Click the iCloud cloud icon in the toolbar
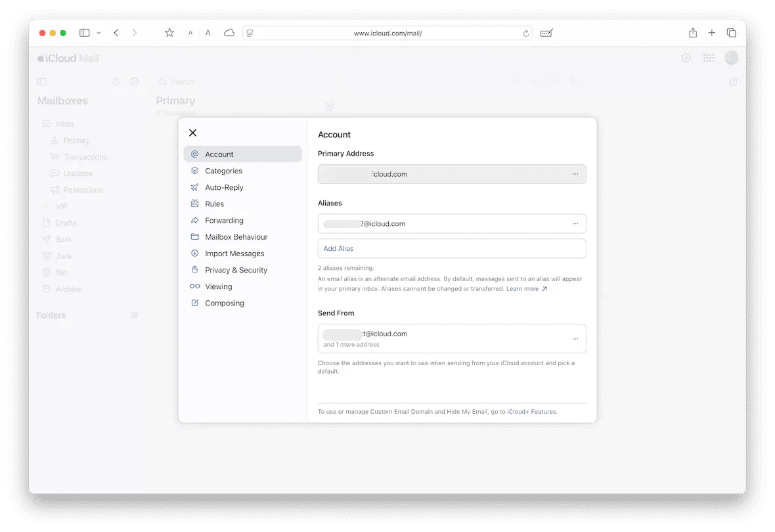Viewport: 775px width, 532px height. (229, 33)
